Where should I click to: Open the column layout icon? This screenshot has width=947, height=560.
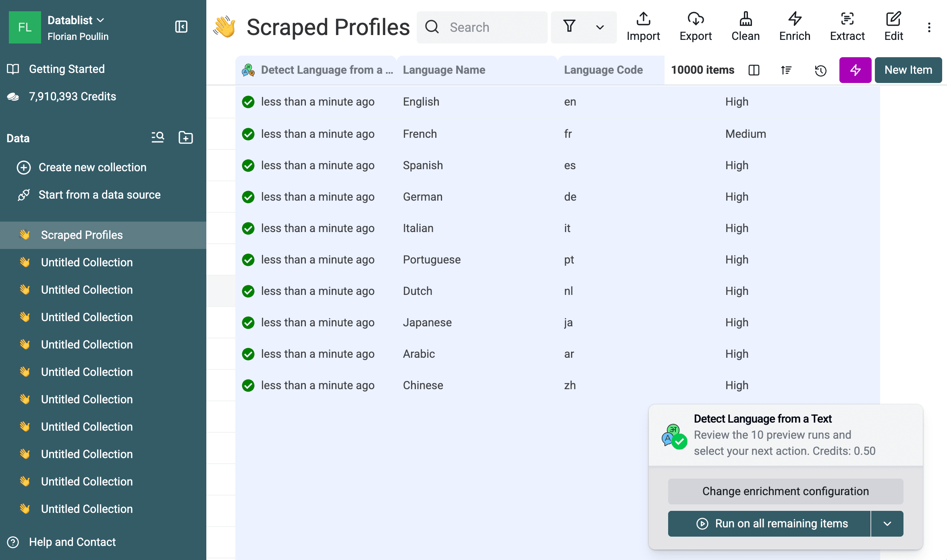[754, 70]
